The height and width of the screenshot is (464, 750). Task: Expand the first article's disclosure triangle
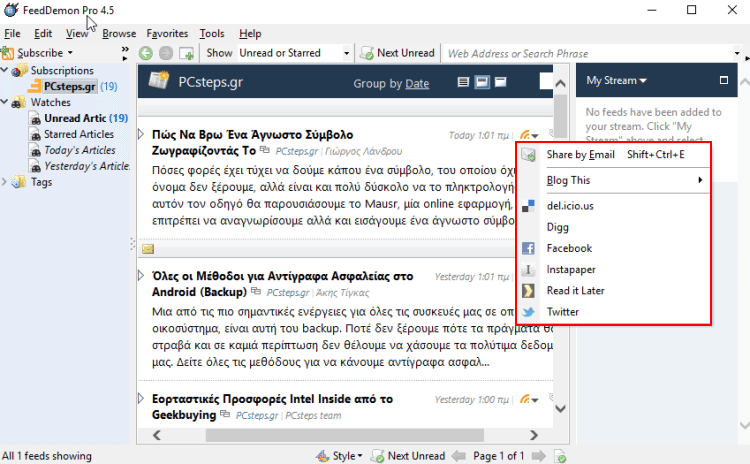[x=141, y=134]
